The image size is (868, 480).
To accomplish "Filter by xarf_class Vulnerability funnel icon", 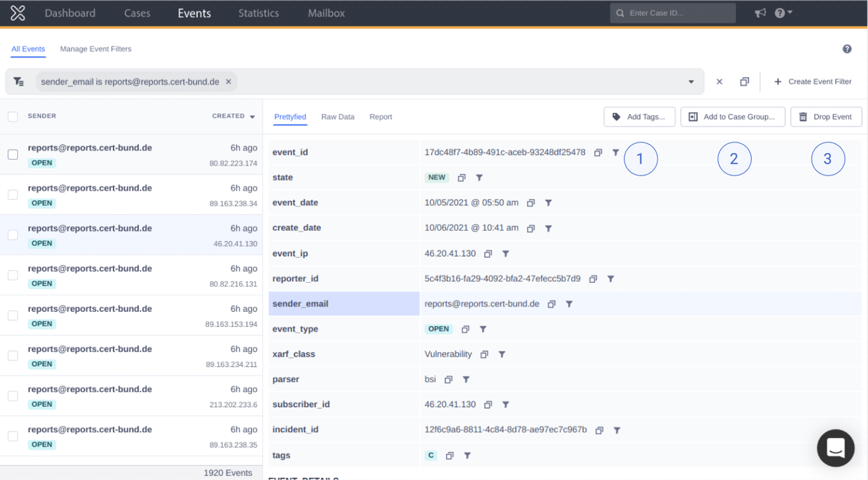I will click(x=502, y=354).
